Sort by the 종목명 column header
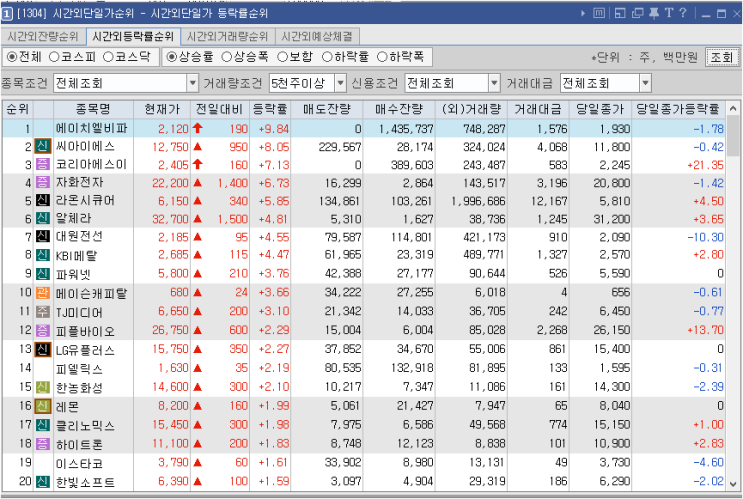 pyautogui.click(x=93, y=109)
